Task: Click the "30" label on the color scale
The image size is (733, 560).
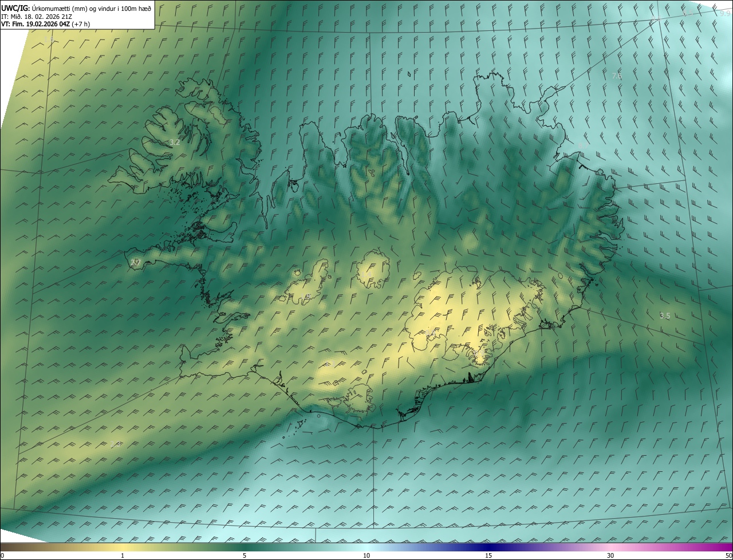Action: pyautogui.click(x=610, y=555)
